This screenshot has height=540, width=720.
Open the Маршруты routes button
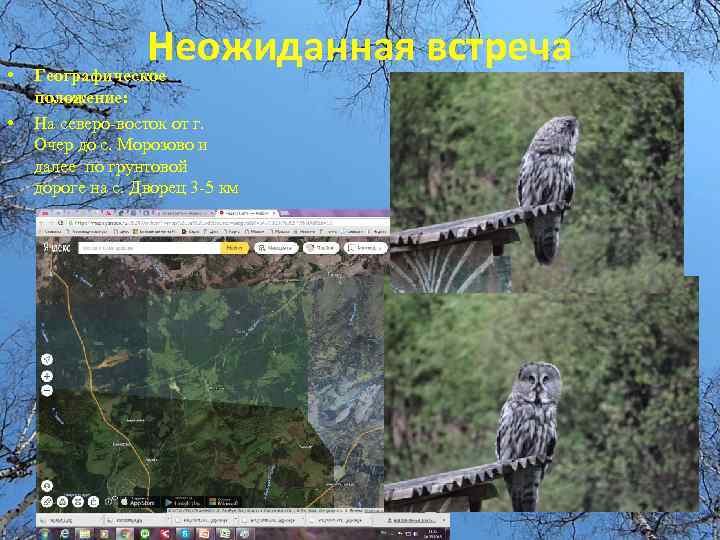pyautogui.click(x=276, y=248)
